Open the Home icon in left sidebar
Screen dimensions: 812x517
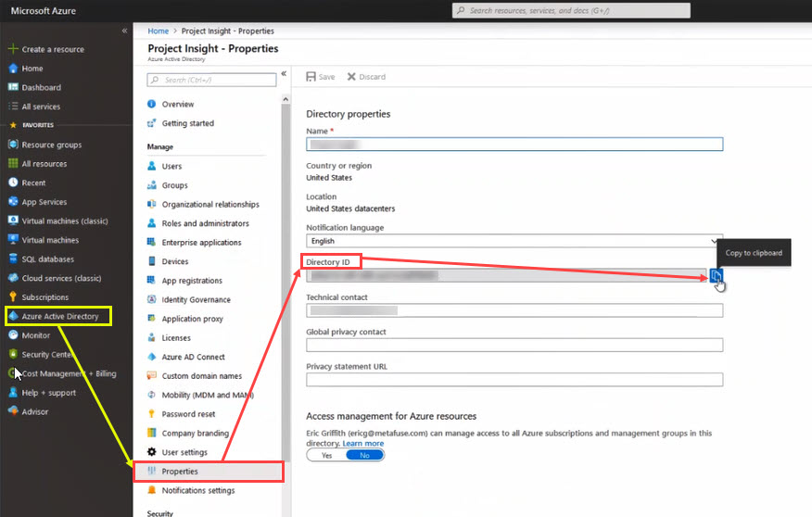tap(13, 69)
